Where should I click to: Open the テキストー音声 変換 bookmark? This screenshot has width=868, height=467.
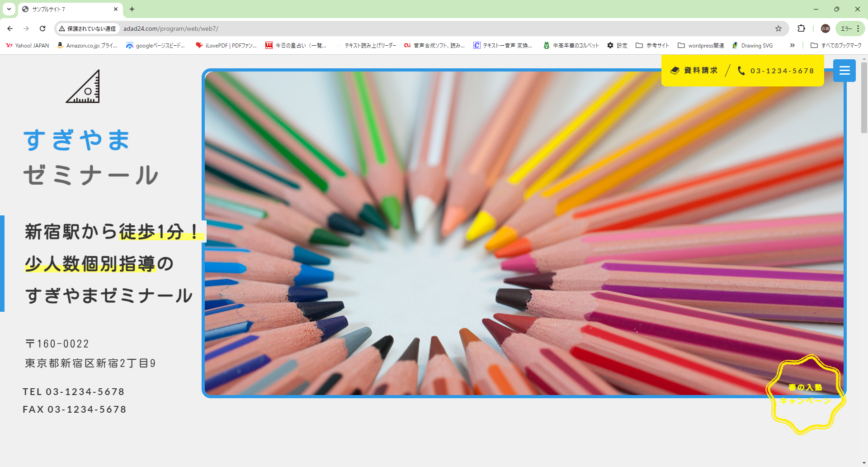[x=503, y=45]
